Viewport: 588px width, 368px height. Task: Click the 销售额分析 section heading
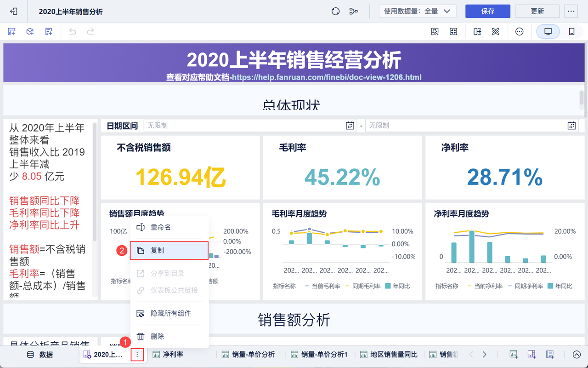(x=294, y=320)
